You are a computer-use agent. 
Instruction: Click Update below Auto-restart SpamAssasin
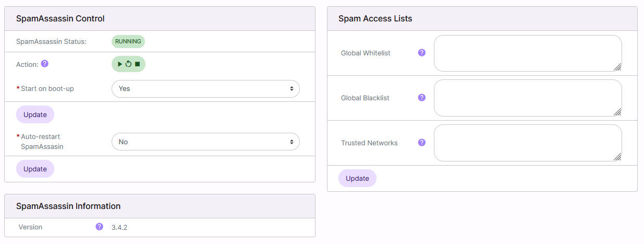point(35,169)
